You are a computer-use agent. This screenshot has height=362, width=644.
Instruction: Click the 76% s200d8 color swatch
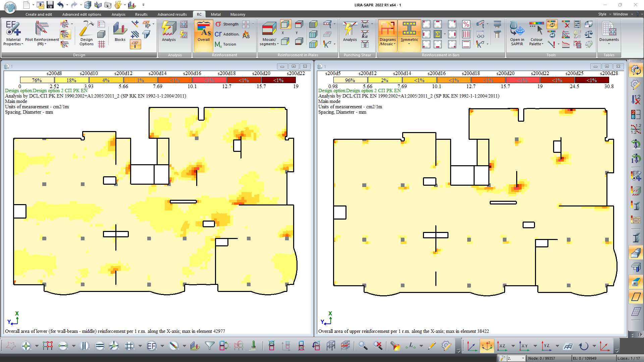point(37,80)
